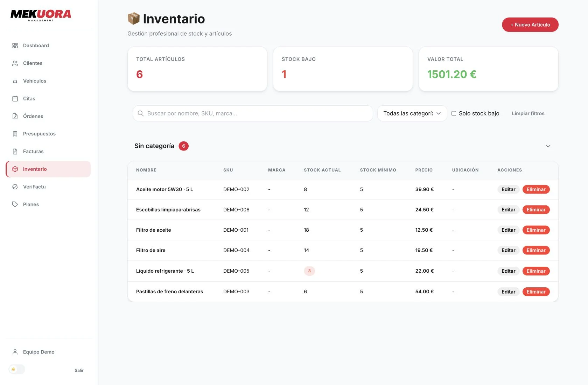
Task: Edit the Aceite motor 5W30 item
Action: click(508, 189)
